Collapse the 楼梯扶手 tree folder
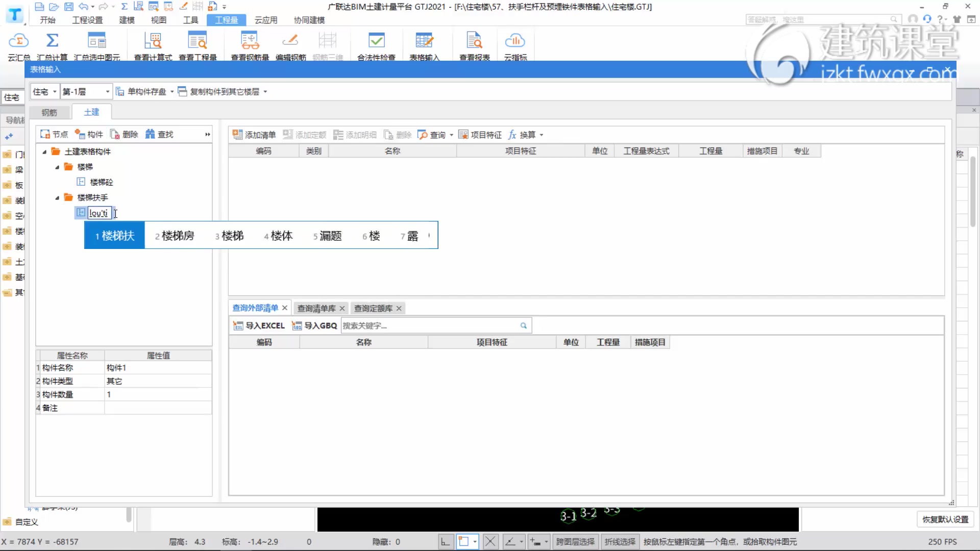The image size is (980, 551). click(57, 197)
